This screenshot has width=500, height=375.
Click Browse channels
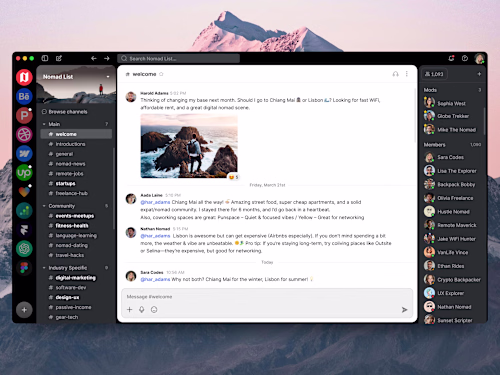click(x=65, y=112)
